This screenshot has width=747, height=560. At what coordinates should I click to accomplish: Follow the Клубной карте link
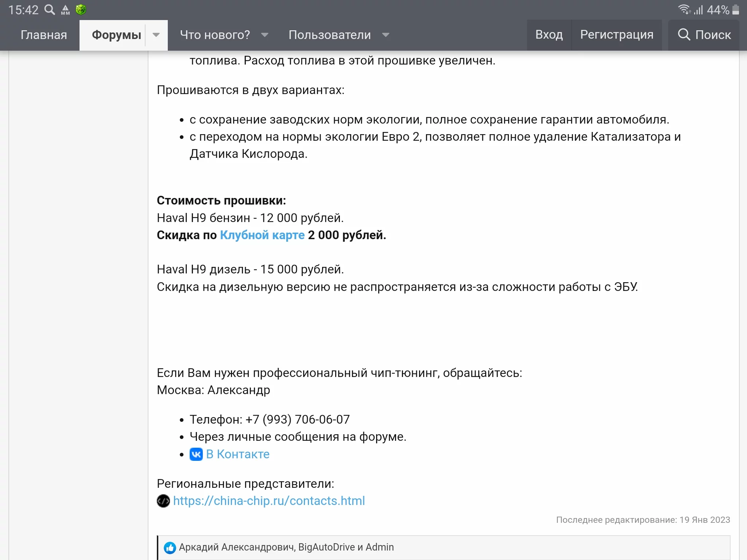tap(262, 235)
